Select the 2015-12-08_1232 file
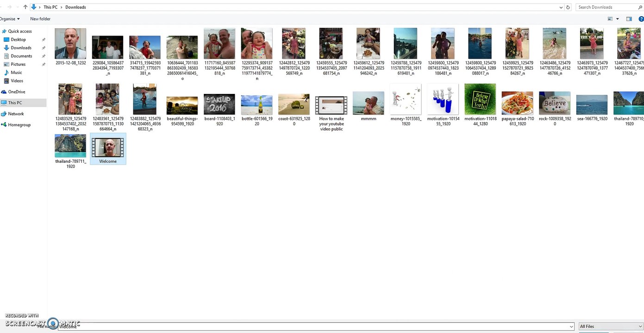Screen dimensions: 644x333 click(x=70, y=47)
